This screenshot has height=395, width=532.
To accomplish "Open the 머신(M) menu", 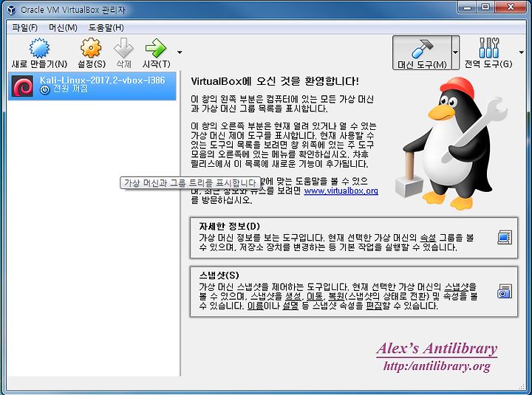I will [63, 27].
